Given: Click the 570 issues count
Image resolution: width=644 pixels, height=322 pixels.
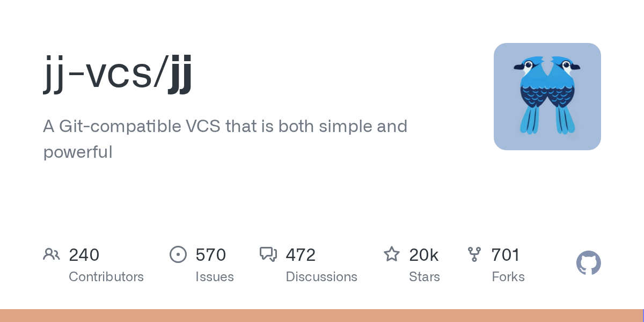Looking at the screenshot, I should point(210,255).
